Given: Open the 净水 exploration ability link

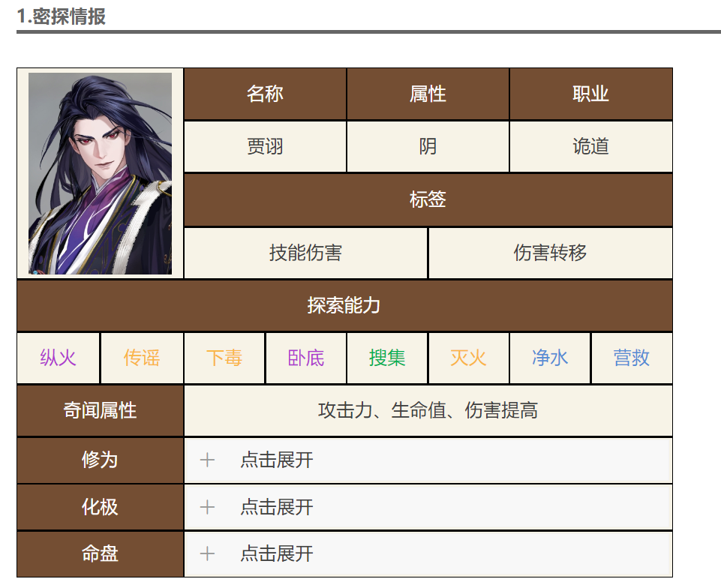Looking at the screenshot, I should click(550, 358).
